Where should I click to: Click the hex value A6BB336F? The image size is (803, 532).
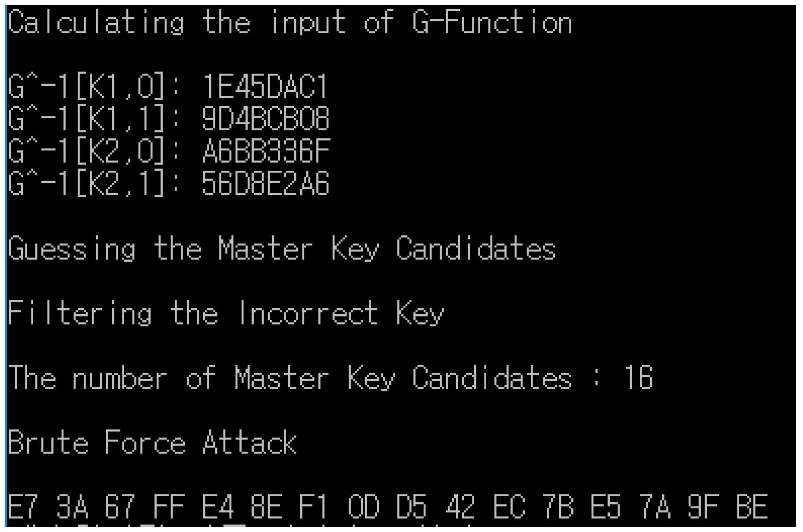[266, 151]
